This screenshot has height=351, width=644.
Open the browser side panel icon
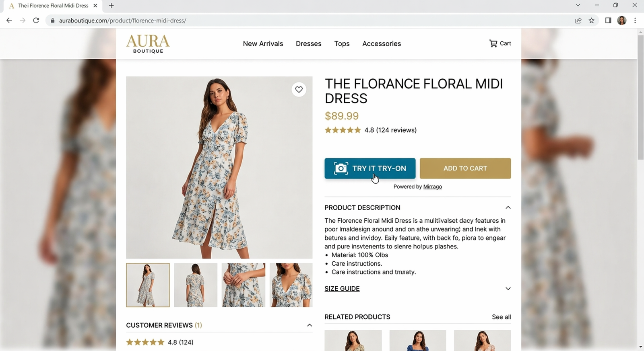coord(609,20)
